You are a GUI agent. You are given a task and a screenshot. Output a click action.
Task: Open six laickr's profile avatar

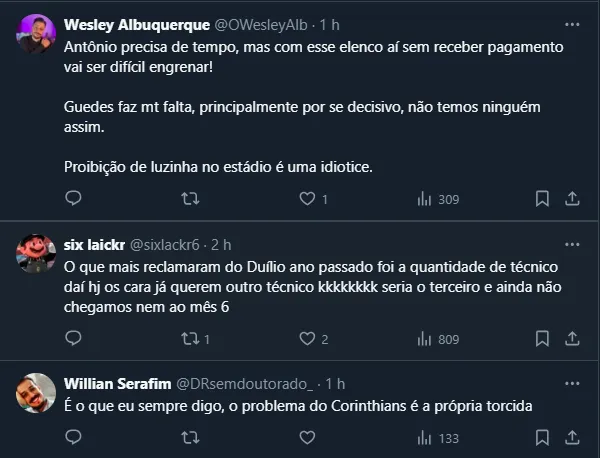36,253
